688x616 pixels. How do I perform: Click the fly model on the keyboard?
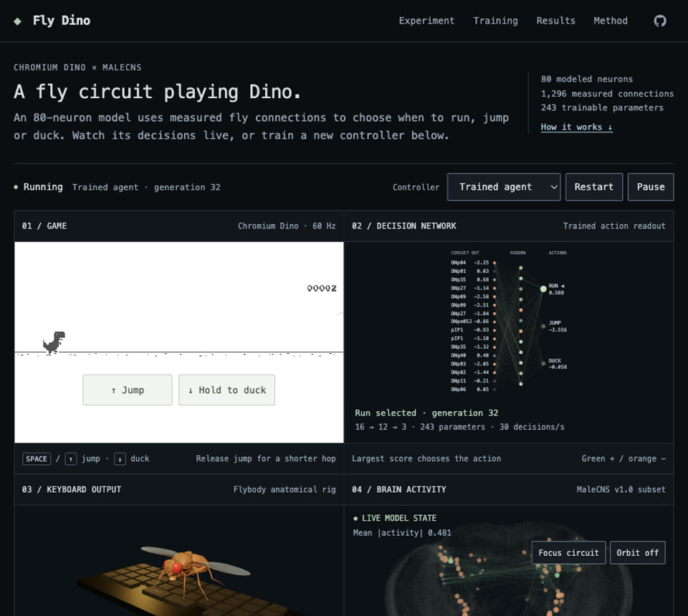point(188,568)
